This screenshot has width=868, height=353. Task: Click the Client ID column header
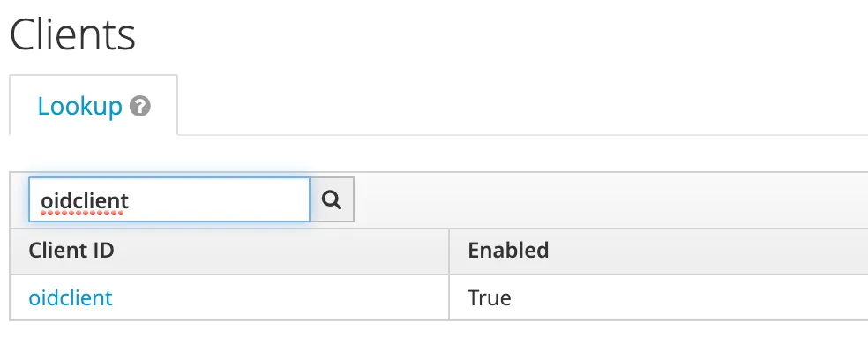(71, 250)
